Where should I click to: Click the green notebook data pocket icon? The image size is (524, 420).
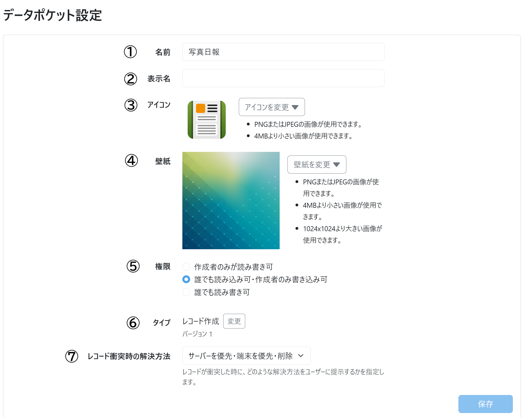pos(207,120)
